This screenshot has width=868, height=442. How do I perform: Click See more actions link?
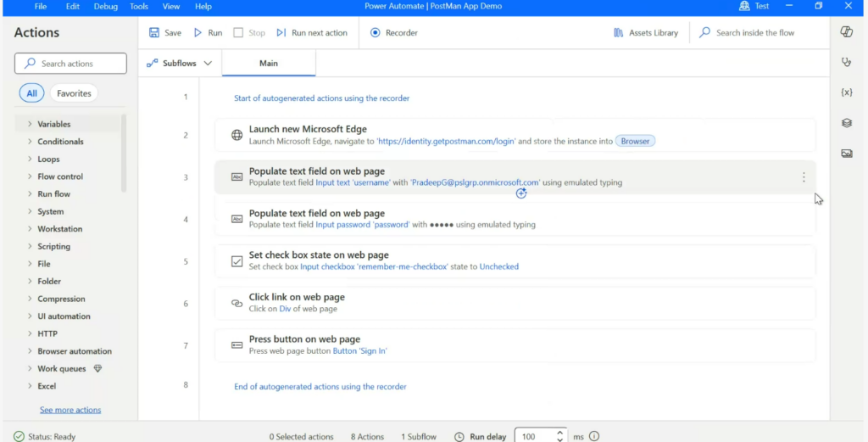point(70,410)
